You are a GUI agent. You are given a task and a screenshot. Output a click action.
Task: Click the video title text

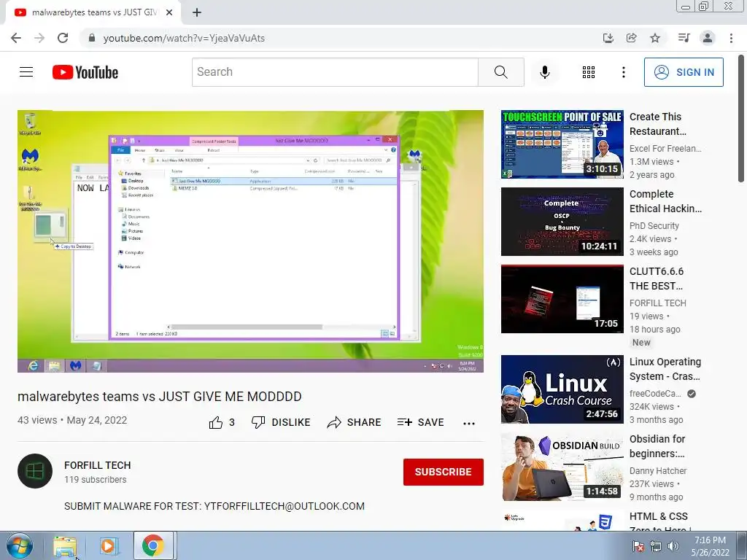160,397
